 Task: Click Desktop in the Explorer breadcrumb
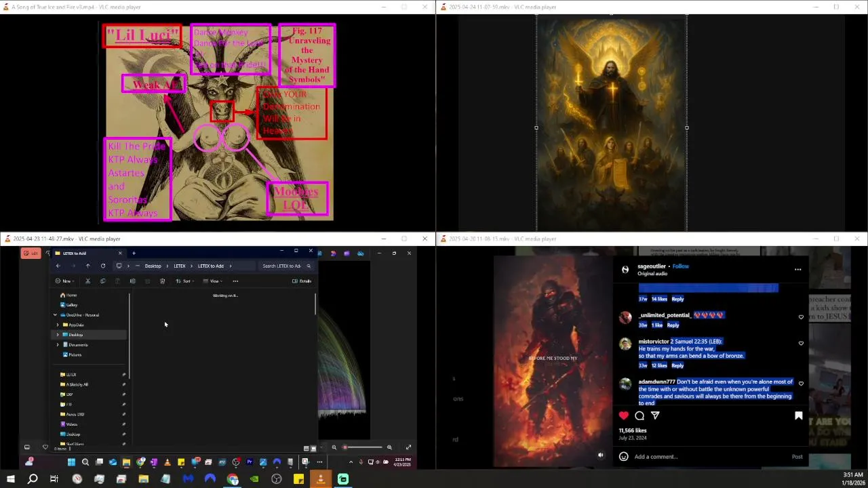(x=153, y=266)
